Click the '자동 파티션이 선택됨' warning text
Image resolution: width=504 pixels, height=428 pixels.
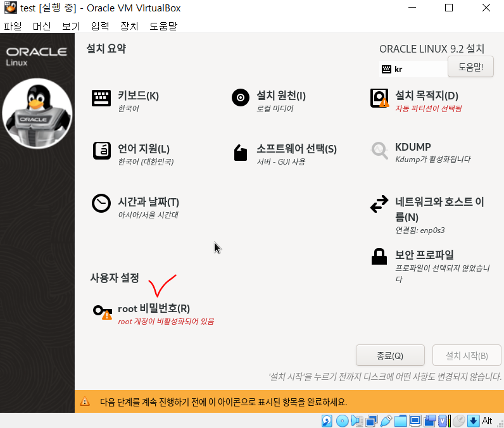[x=429, y=109]
